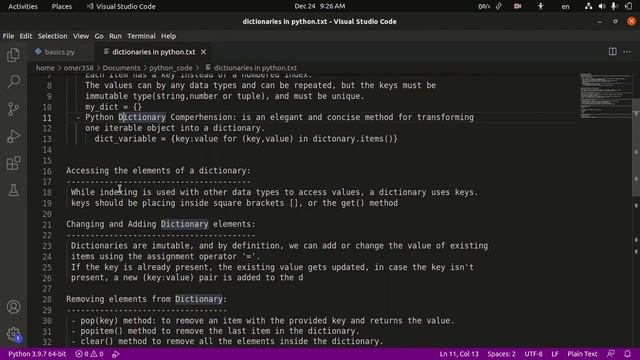This screenshot has height=360, width=640.
Task: Open the Visual Studio Code app menu
Action: [x=121, y=6]
